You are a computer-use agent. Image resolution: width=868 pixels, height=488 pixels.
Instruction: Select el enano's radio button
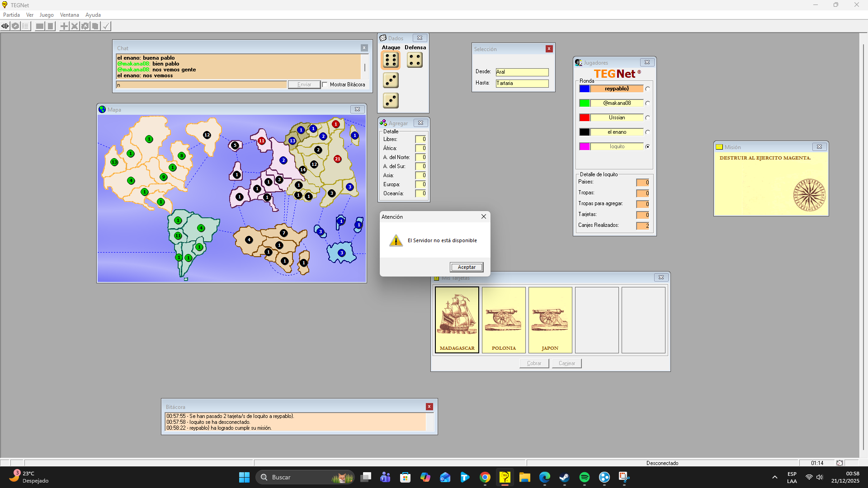647,132
